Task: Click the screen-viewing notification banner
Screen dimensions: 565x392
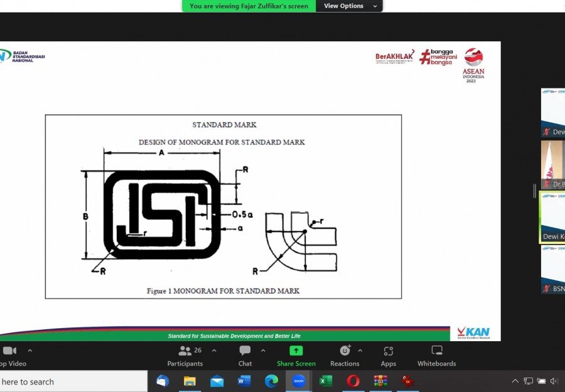Action: (x=249, y=6)
